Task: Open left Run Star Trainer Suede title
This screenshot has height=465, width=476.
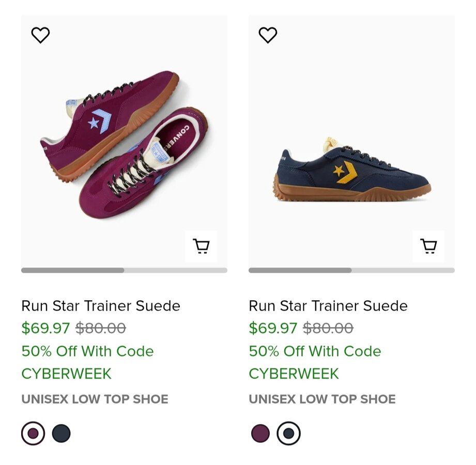Action: [x=101, y=306]
